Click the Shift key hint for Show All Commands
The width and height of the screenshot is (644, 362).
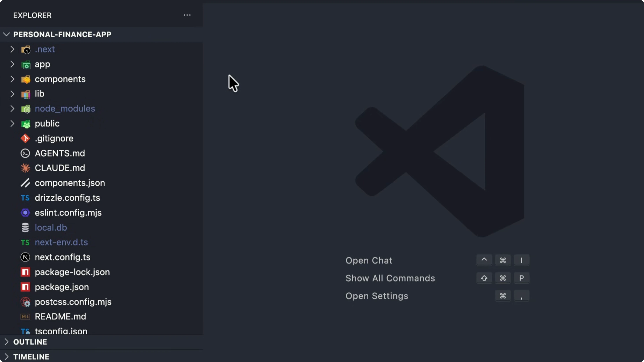click(x=484, y=278)
